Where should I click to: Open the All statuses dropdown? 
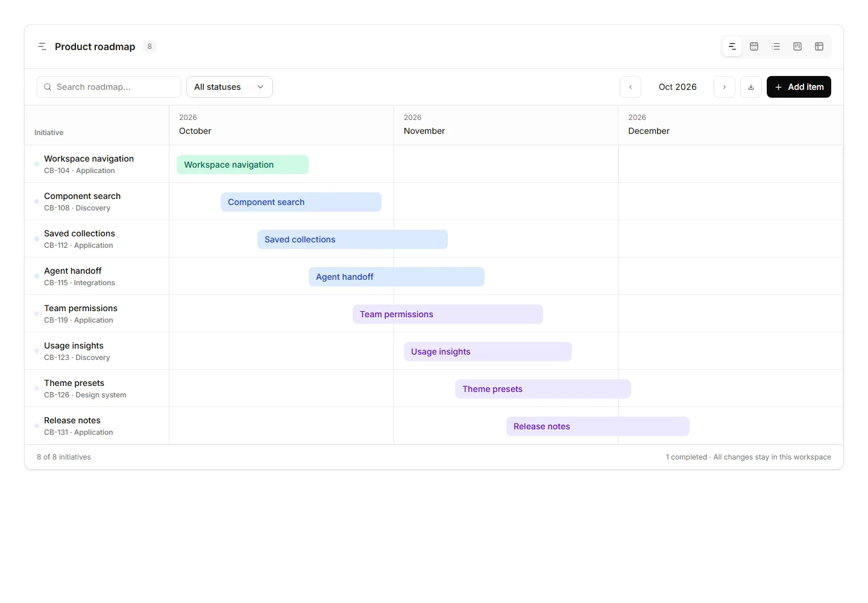(x=230, y=87)
